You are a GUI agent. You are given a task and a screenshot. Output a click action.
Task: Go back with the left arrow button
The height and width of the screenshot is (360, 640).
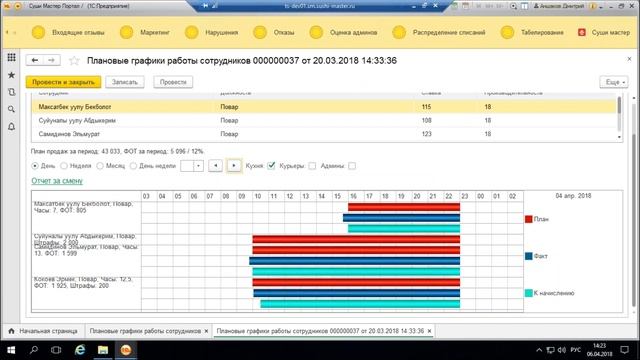tap(35, 60)
